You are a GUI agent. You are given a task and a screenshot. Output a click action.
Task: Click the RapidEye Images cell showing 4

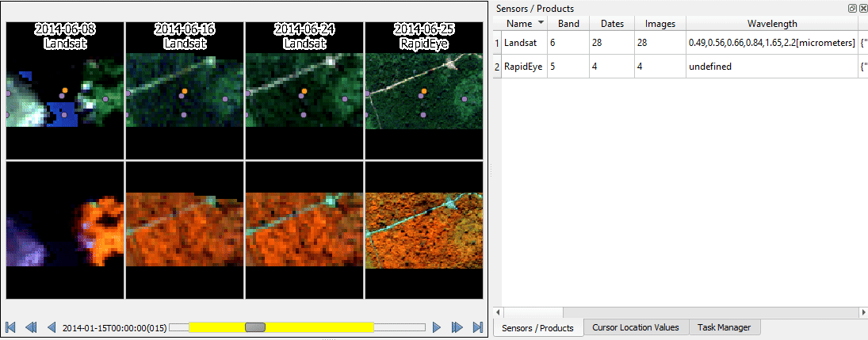(x=660, y=67)
